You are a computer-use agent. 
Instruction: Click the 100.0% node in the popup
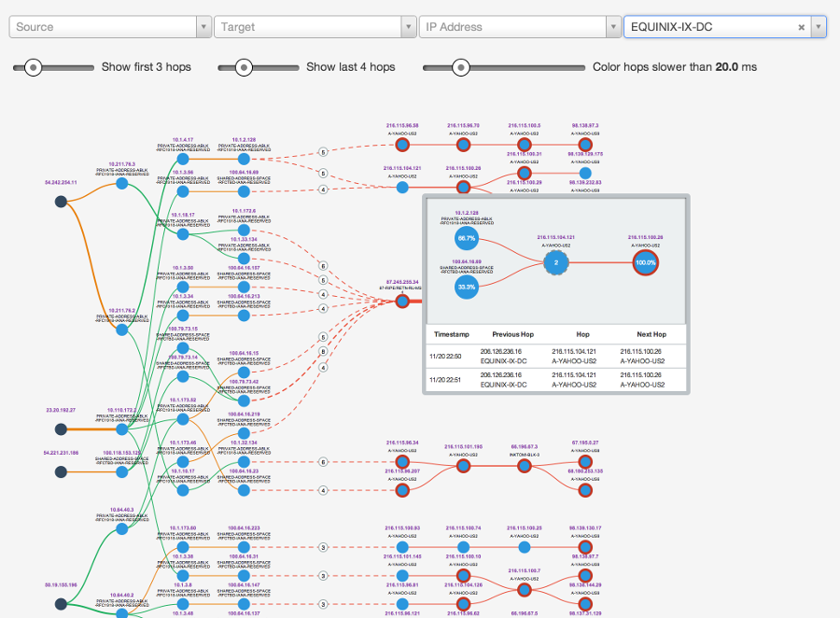[x=646, y=262]
